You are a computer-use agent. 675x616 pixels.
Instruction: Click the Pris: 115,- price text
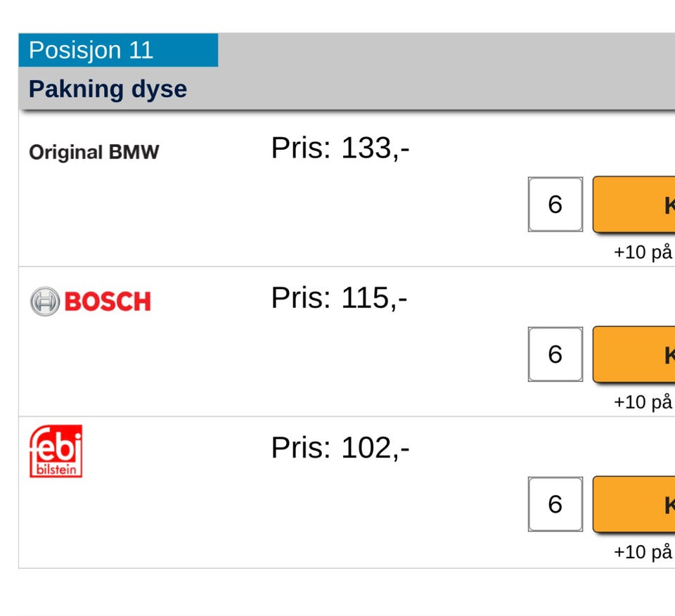pos(339,298)
